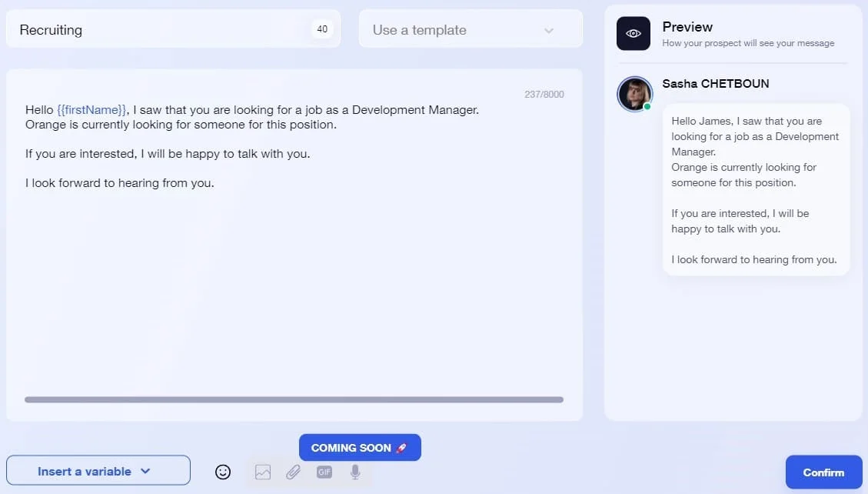Click the Sasha CHETBOUN name text
The height and width of the screenshot is (494, 868).
pos(715,84)
